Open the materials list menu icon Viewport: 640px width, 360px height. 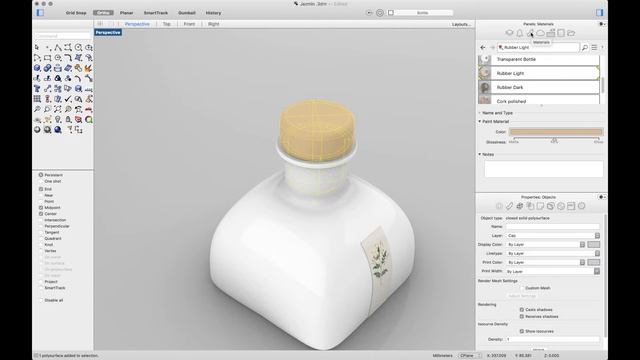[594, 48]
